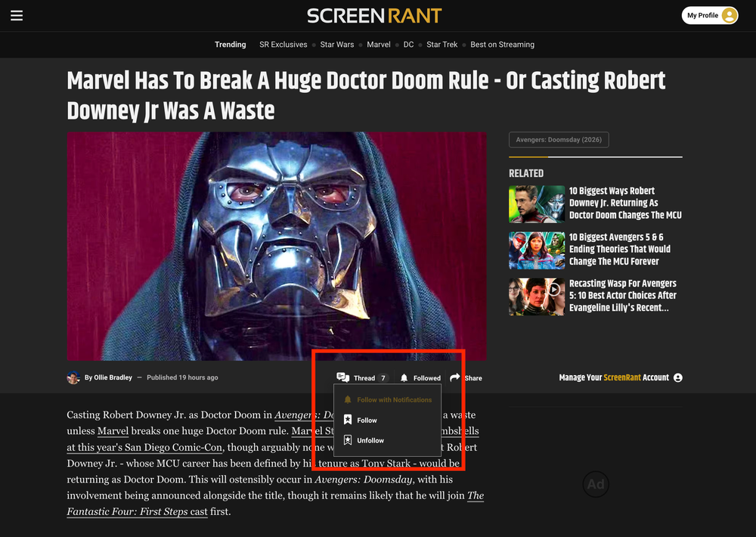Click the Trending label in the nav bar

(x=230, y=45)
